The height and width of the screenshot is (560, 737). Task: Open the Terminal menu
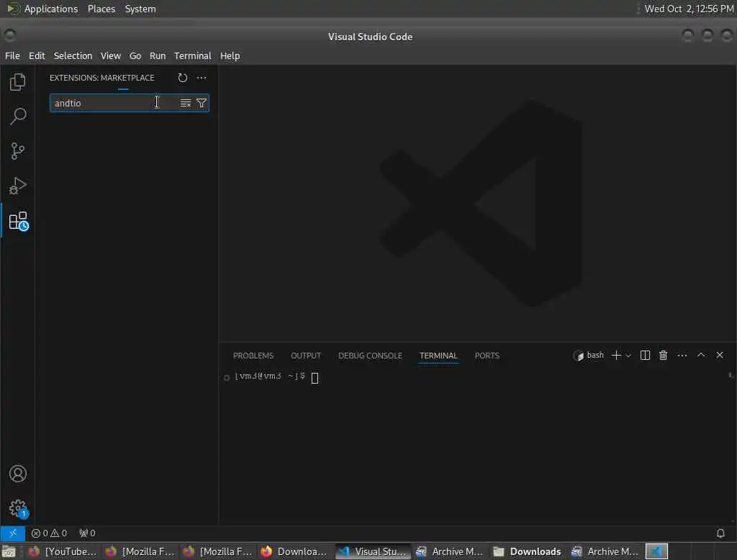point(193,55)
